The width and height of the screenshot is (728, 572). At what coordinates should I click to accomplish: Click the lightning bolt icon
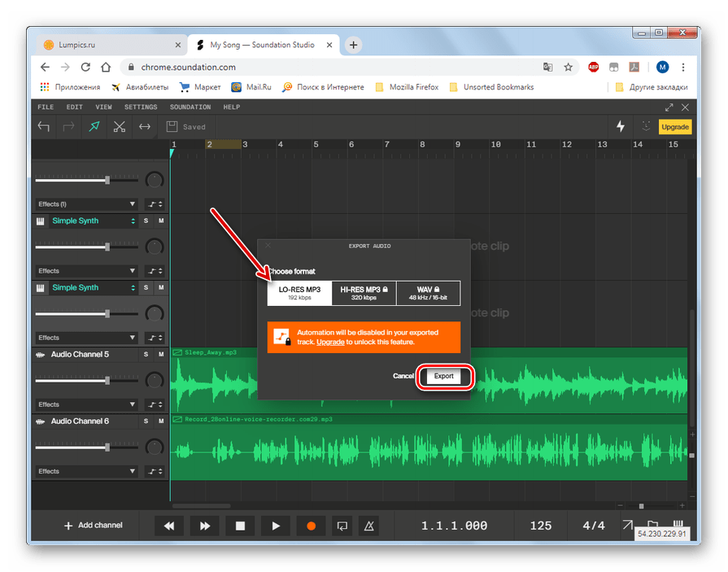(x=621, y=126)
